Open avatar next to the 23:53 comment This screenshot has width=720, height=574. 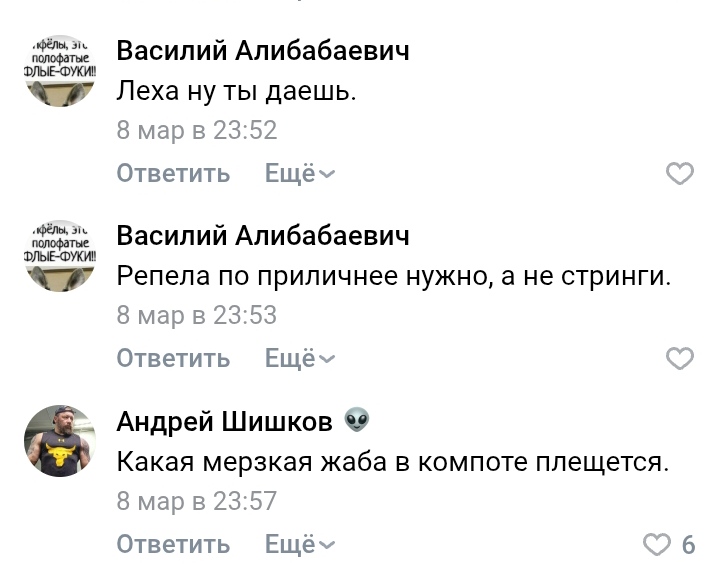(x=59, y=255)
